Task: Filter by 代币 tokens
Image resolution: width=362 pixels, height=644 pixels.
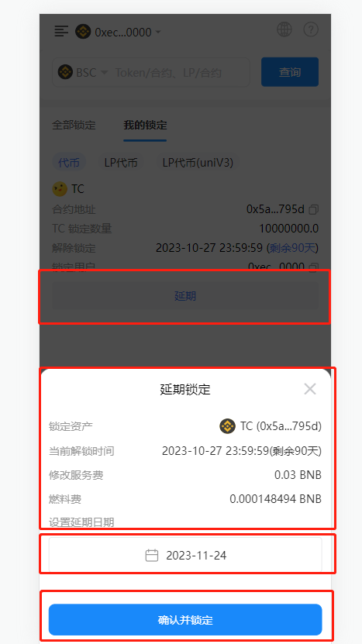Action: 69,163
